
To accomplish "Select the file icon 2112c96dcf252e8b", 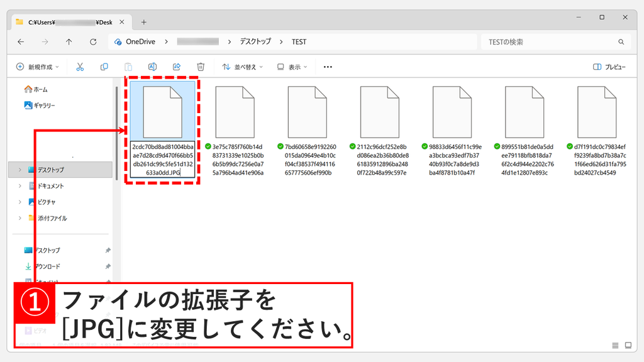I will 379,112.
